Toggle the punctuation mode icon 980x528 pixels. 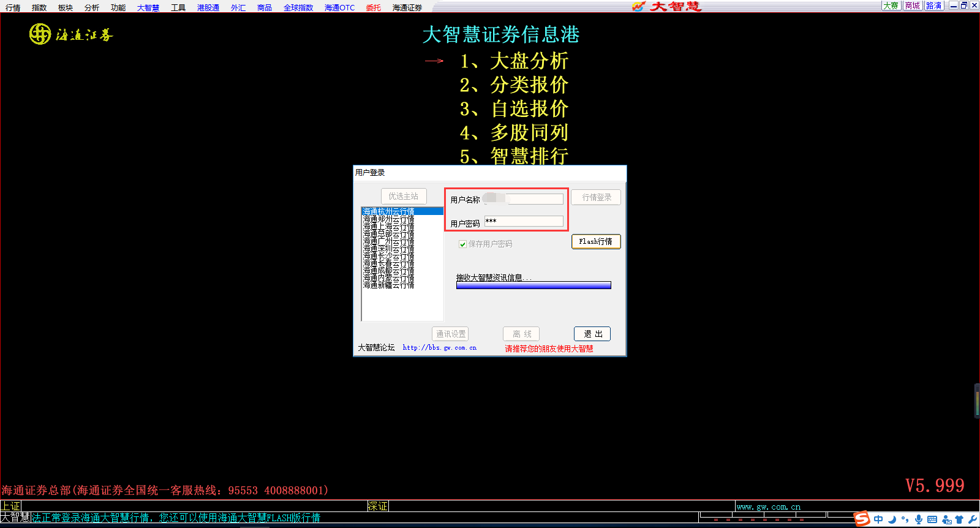pos(905,519)
